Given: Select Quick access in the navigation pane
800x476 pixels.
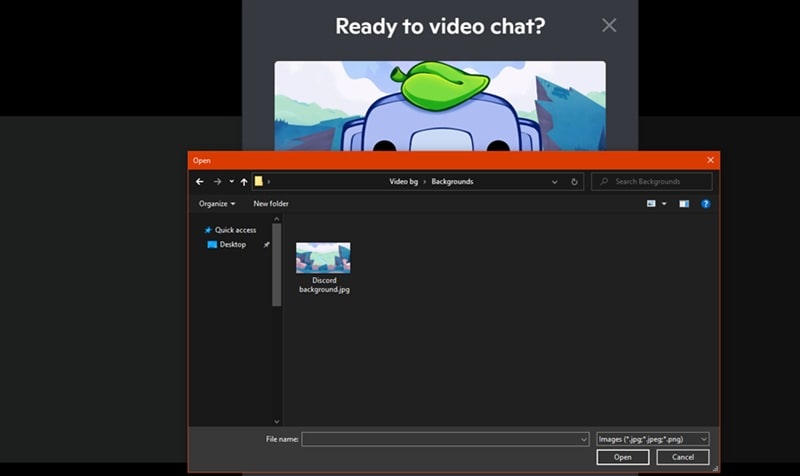Looking at the screenshot, I should pyautogui.click(x=235, y=230).
